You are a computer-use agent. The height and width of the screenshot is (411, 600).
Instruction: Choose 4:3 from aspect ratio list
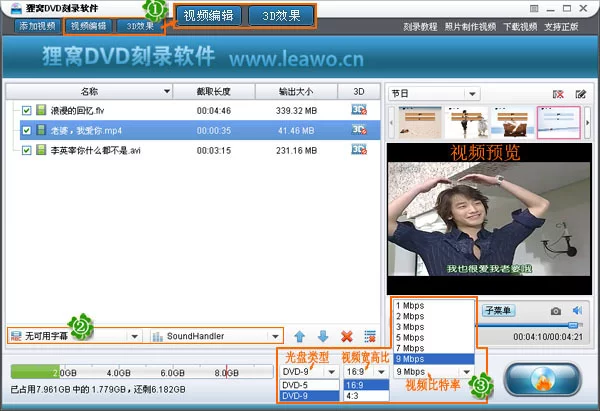point(366,396)
